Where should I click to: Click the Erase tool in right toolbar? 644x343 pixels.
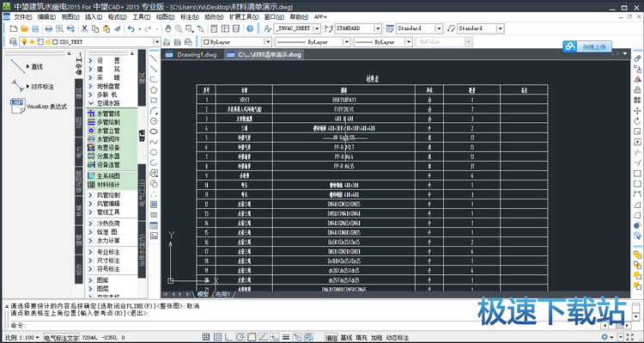click(x=637, y=58)
